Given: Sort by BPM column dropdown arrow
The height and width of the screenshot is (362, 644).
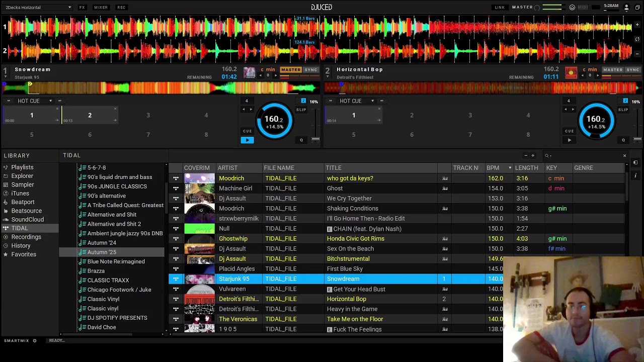Looking at the screenshot, I should click(x=510, y=168).
